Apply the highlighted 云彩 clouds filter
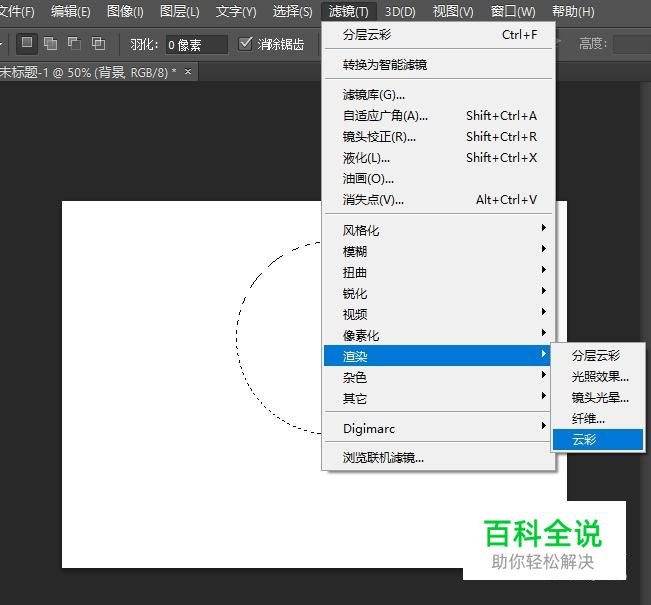651x605 pixels. point(598,439)
